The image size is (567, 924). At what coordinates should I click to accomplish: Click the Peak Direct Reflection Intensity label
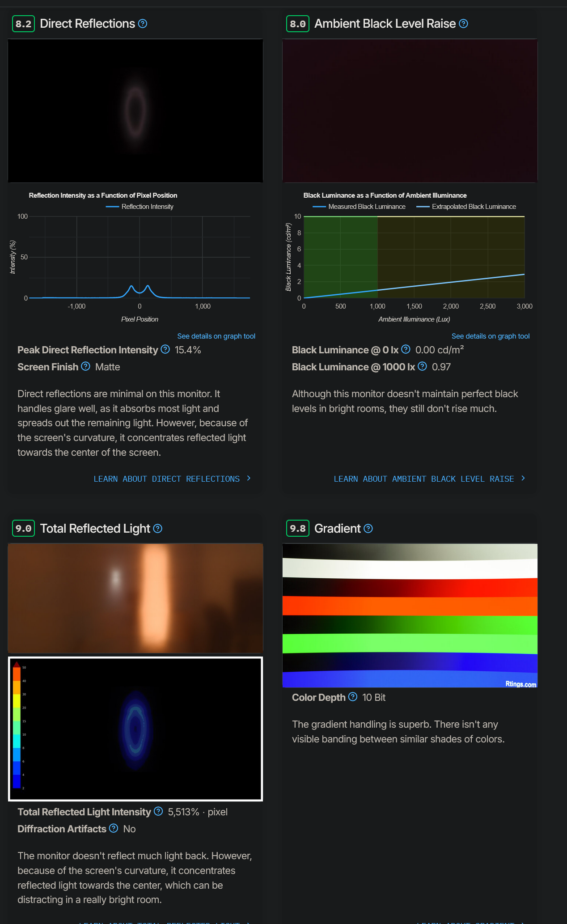pos(88,350)
